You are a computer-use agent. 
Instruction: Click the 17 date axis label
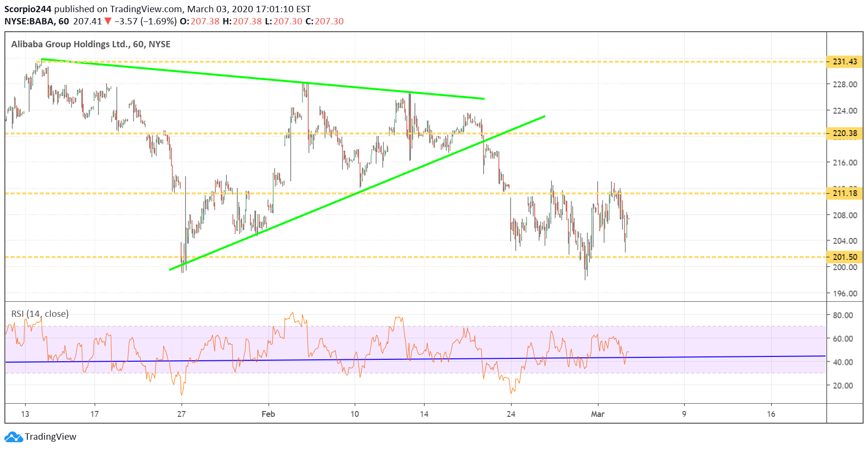(x=94, y=414)
